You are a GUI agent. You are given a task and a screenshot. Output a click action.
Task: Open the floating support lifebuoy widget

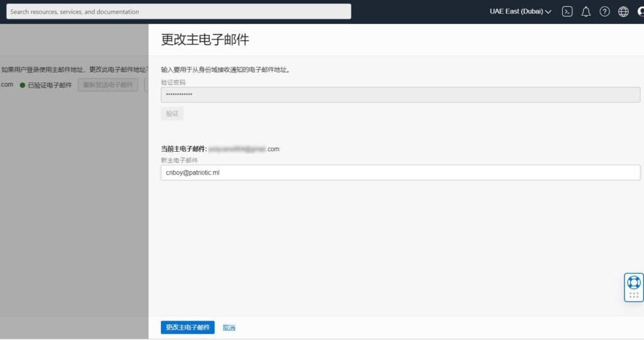pos(634,283)
